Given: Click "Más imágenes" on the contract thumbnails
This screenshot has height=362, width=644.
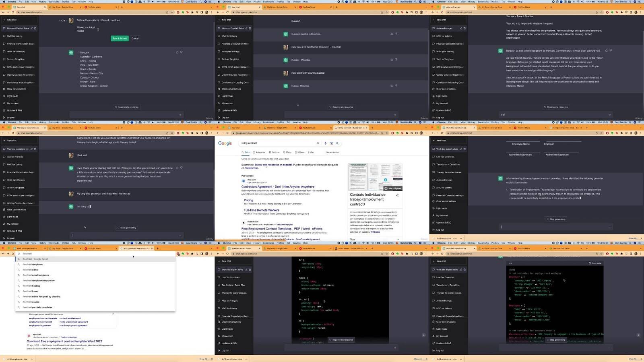Looking at the screenshot, I should (x=393, y=188).
